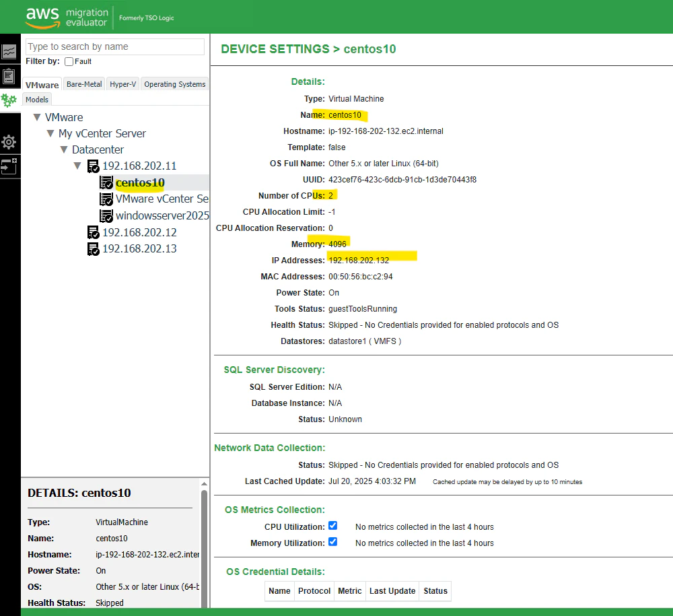Switch to the Hyper-V tab

(x=122, y=84)
